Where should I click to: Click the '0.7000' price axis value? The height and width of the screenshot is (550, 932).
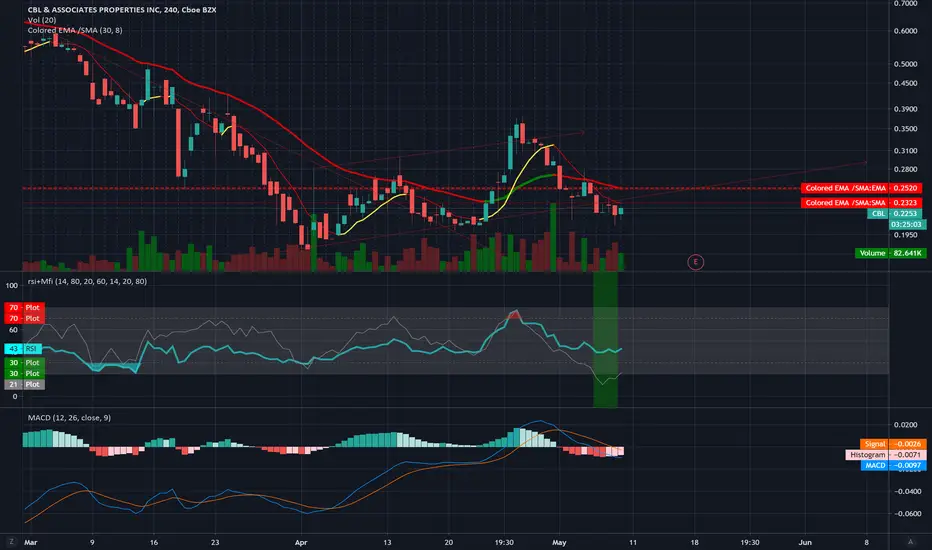pyautogui.click(x=905, y=4)
